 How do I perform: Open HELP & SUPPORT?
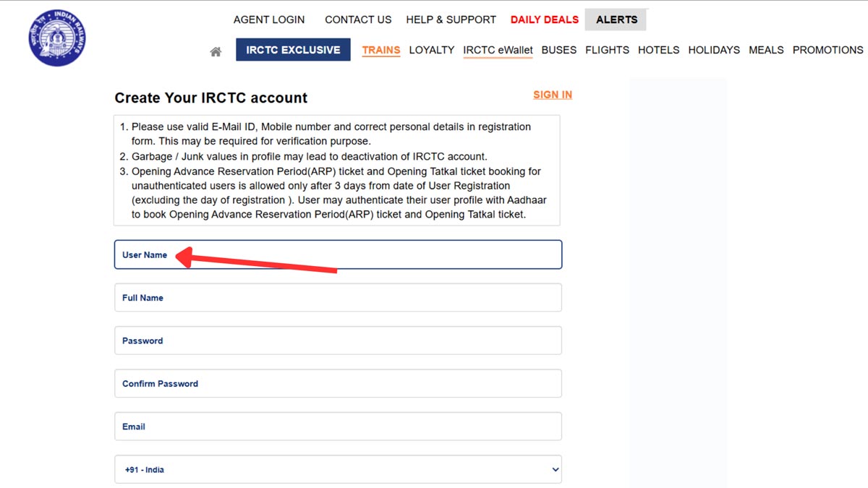451,20
